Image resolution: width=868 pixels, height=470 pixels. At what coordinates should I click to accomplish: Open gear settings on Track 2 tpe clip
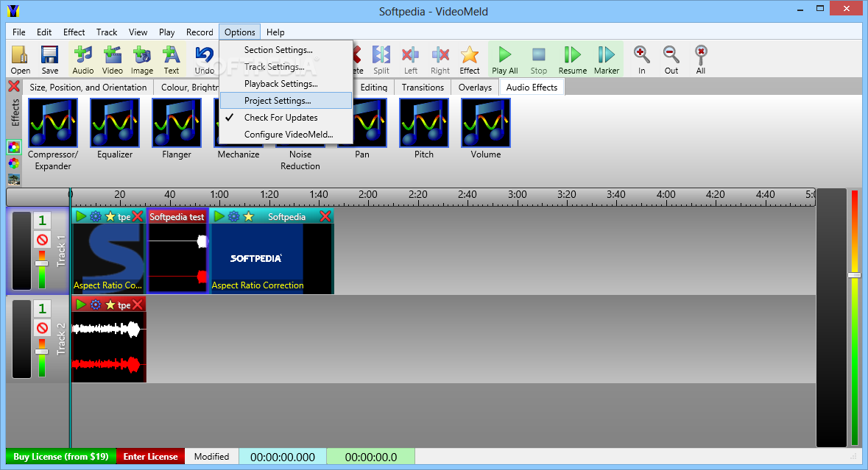tap(95, 305)
